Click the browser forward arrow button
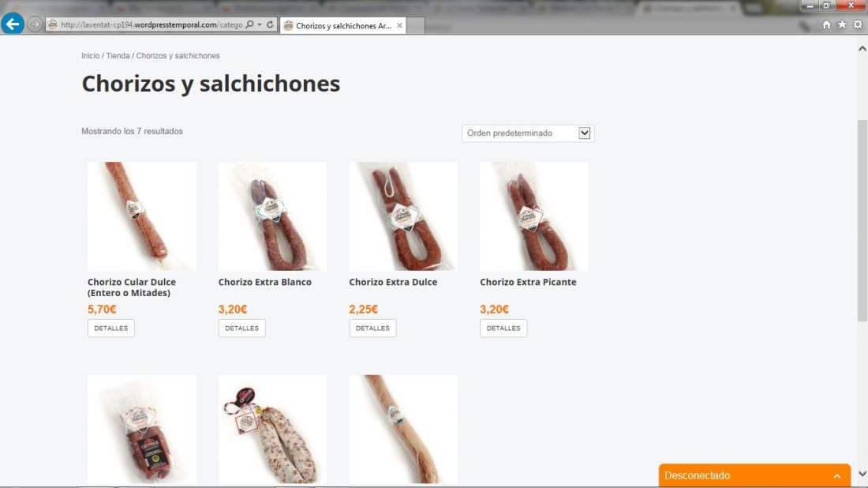This screenshot has width=868, height=488. click(x=34, y=24)
